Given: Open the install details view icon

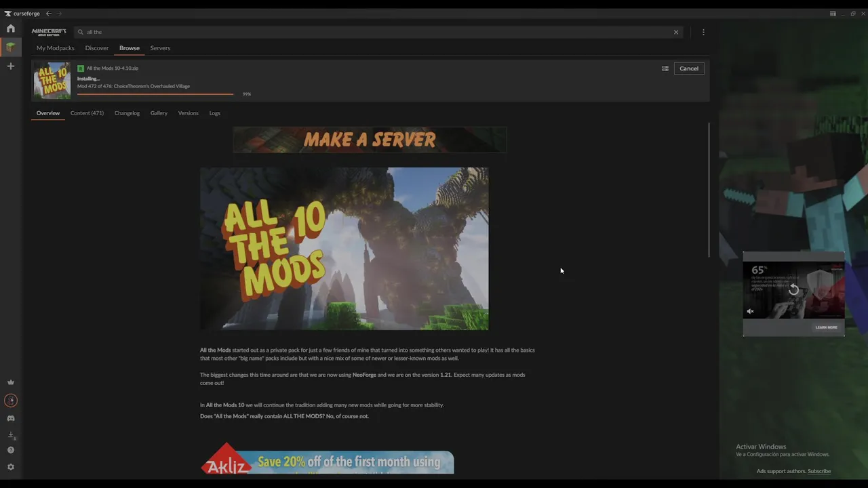Looking at the screenshot, I should [x=665, y=68].
